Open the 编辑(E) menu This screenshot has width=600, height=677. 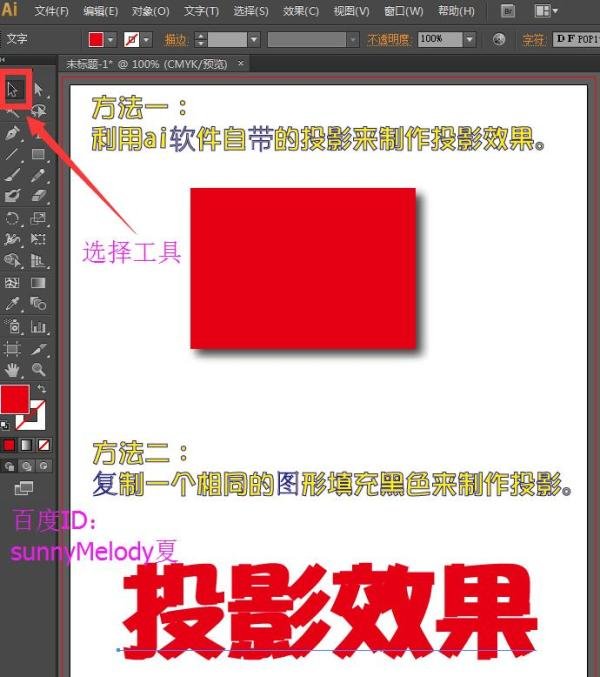(x=100, y=11)
